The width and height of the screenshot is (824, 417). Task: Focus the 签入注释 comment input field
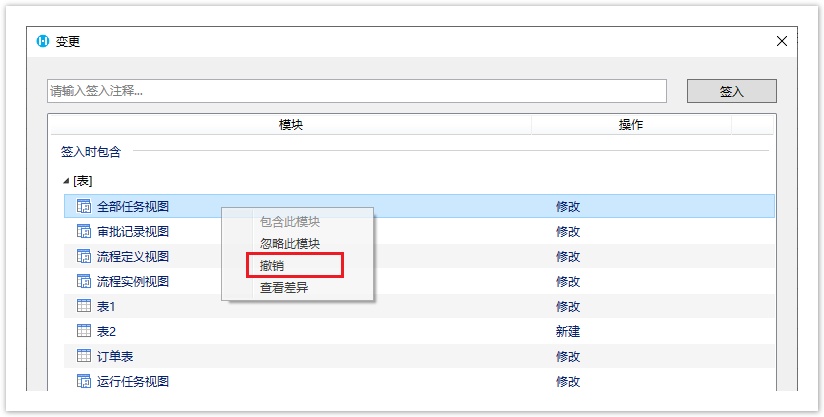coord(356,91)
